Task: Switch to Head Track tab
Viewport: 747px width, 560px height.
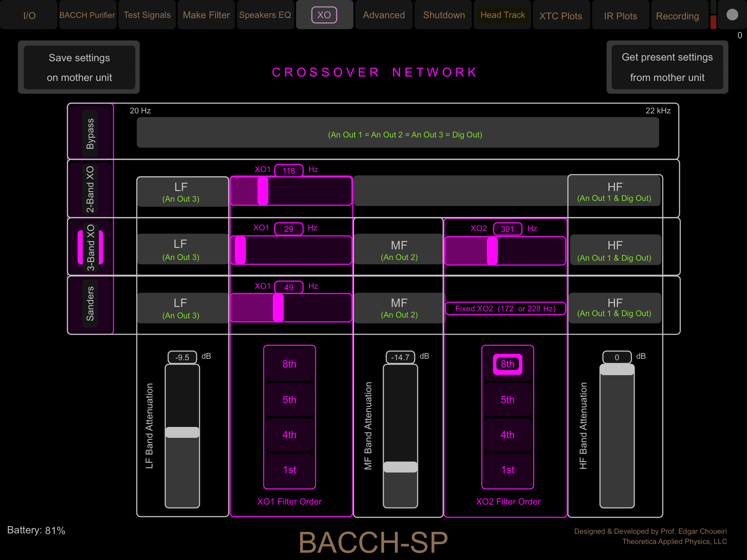Action: pos(503,15)
